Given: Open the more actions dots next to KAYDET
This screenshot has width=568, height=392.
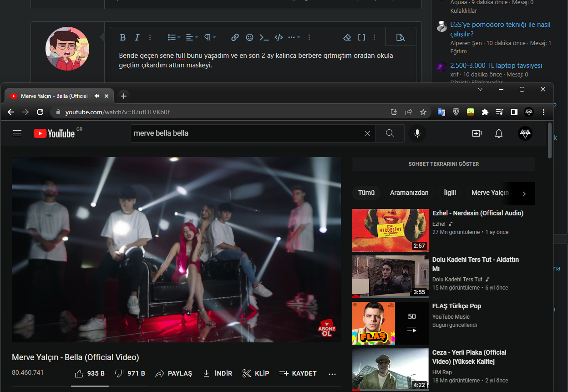Looking at the screenshot, I should point(332,374).
